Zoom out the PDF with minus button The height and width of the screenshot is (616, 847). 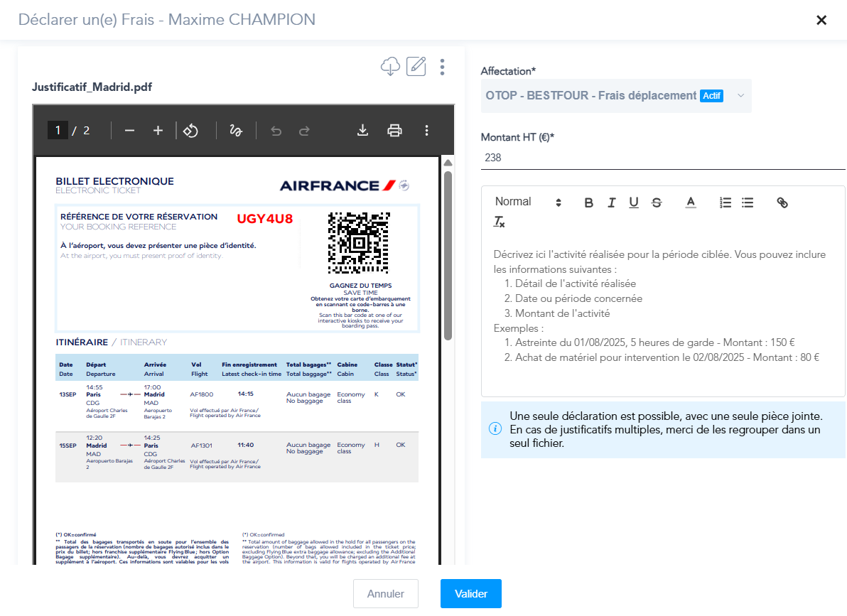pyautogui.click(x=129, y=131)
